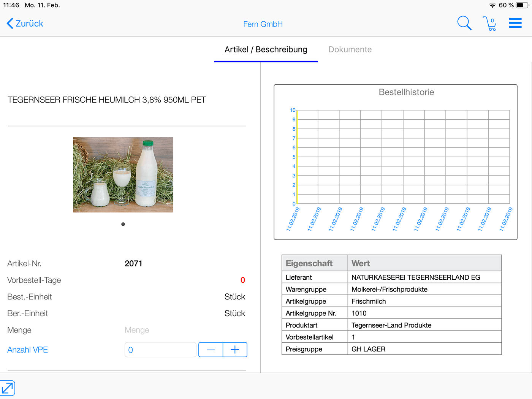
Task: Tap the expand fullscreen arrow icon
Action: [x=7, y=388]
